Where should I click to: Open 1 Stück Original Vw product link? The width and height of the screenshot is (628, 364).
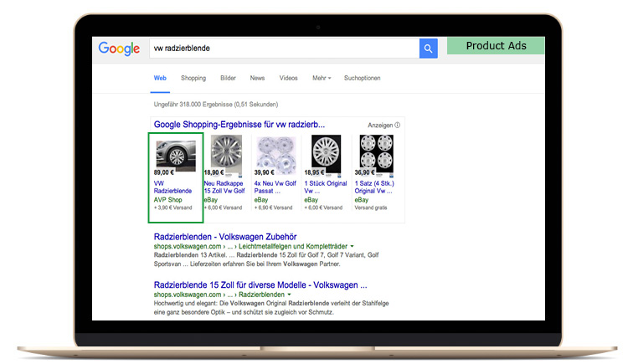[326, 187]
